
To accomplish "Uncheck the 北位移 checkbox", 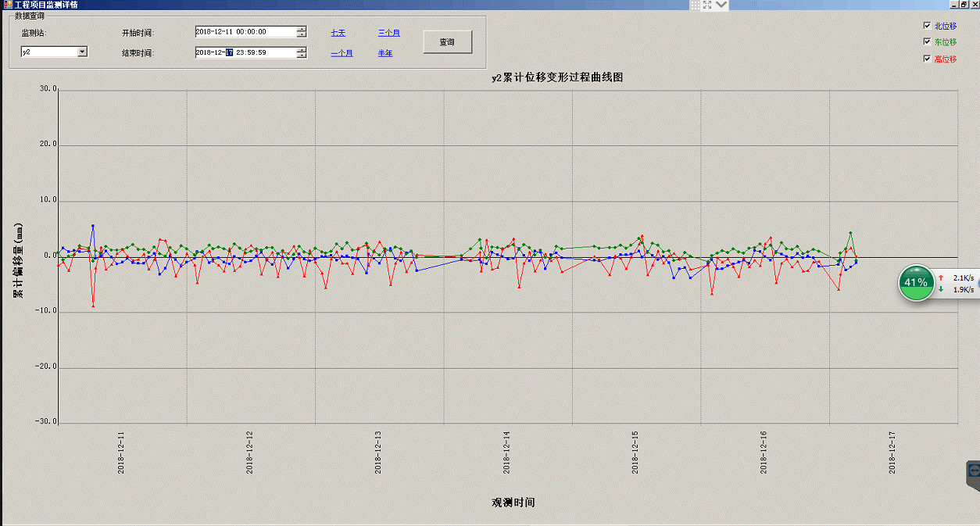I will (928, 26).
